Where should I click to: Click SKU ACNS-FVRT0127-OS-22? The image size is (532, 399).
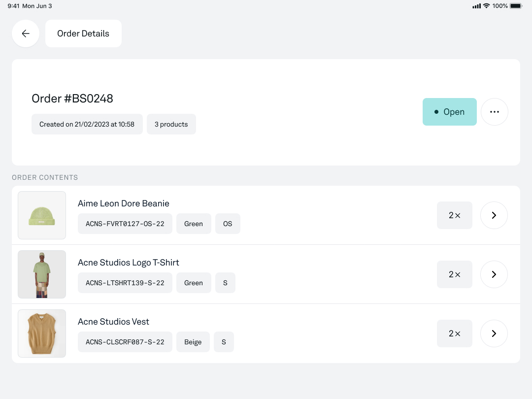point(125,224)
